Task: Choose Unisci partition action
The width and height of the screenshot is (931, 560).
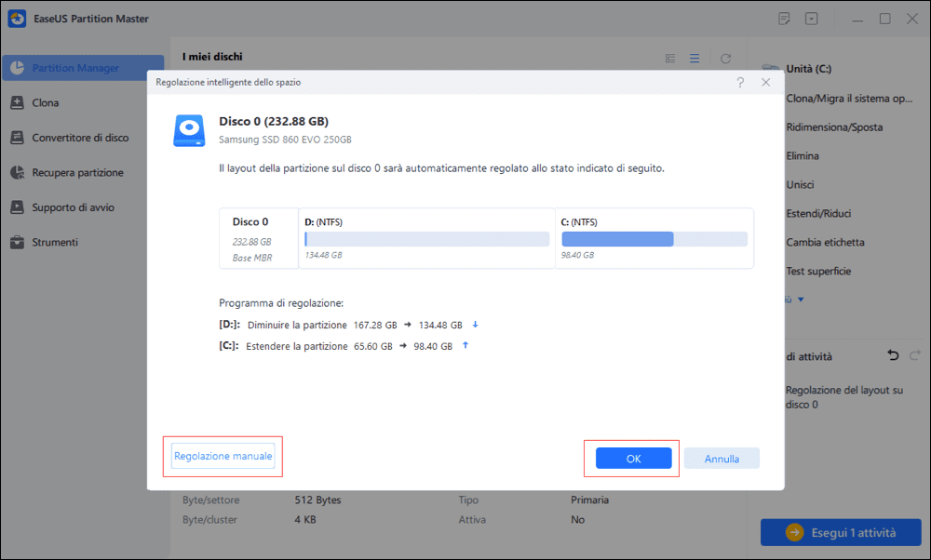Action: (800, 184)
